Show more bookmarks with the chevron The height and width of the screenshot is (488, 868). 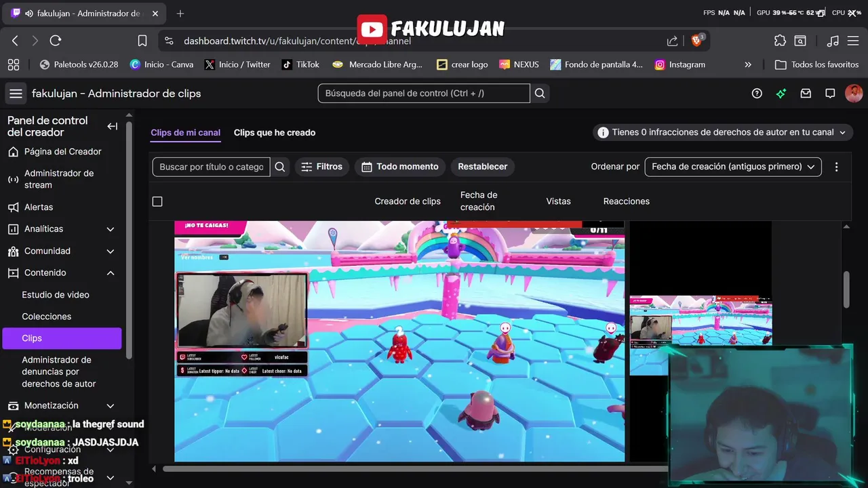pos(748,64)
